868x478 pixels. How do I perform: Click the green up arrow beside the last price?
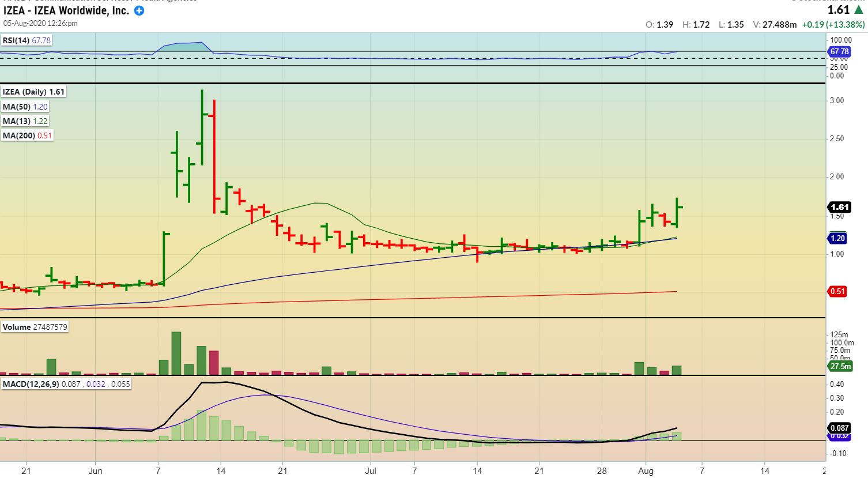[x=859, y=10]
